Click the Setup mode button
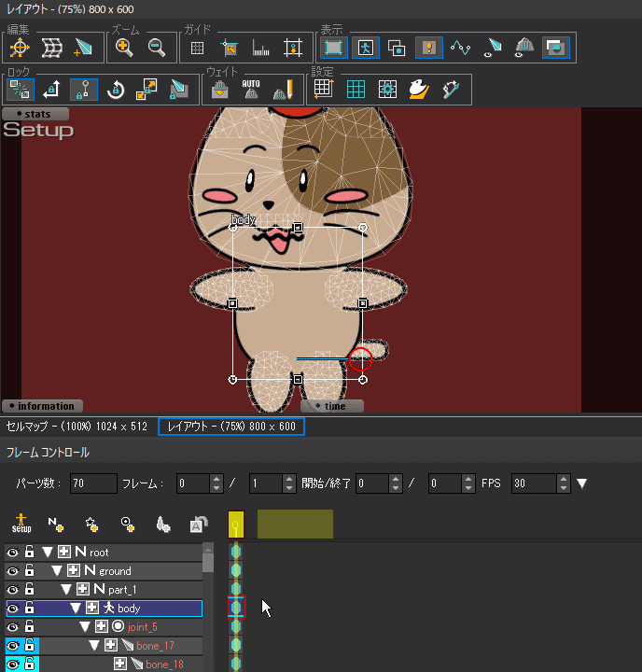642x672 pixels. tap(21, 524)
